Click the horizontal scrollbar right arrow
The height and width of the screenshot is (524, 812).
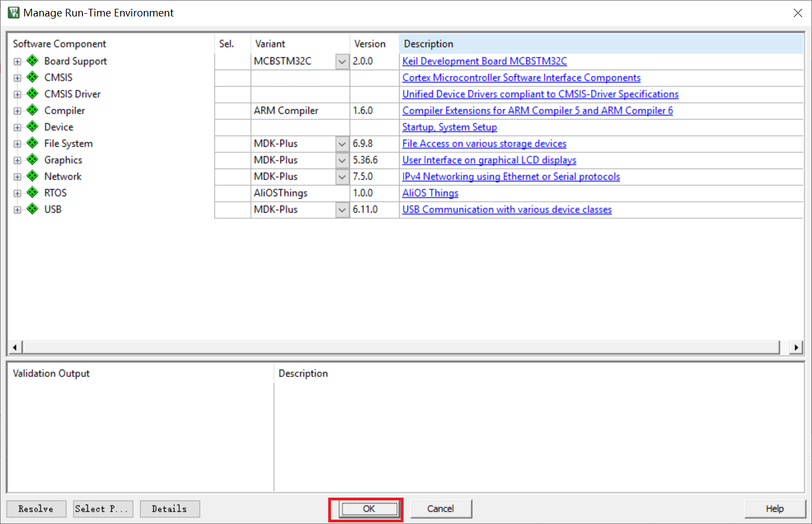tap(796, 347)
